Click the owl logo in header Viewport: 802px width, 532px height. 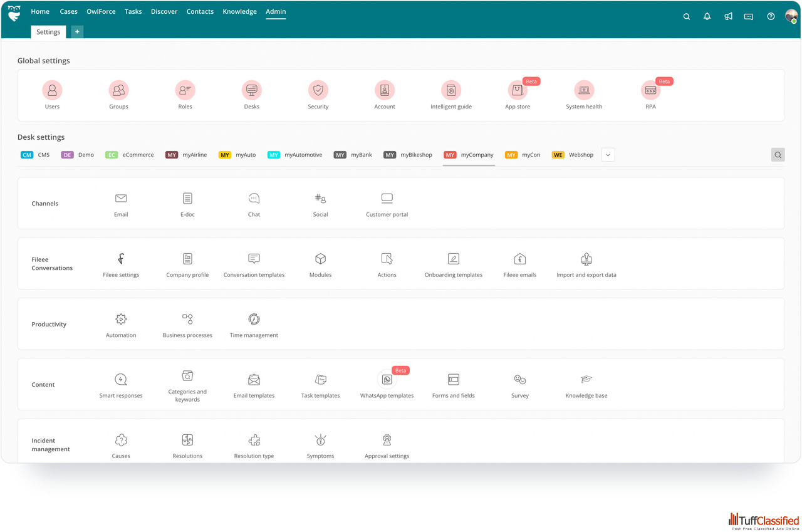(x=14, y=13)
